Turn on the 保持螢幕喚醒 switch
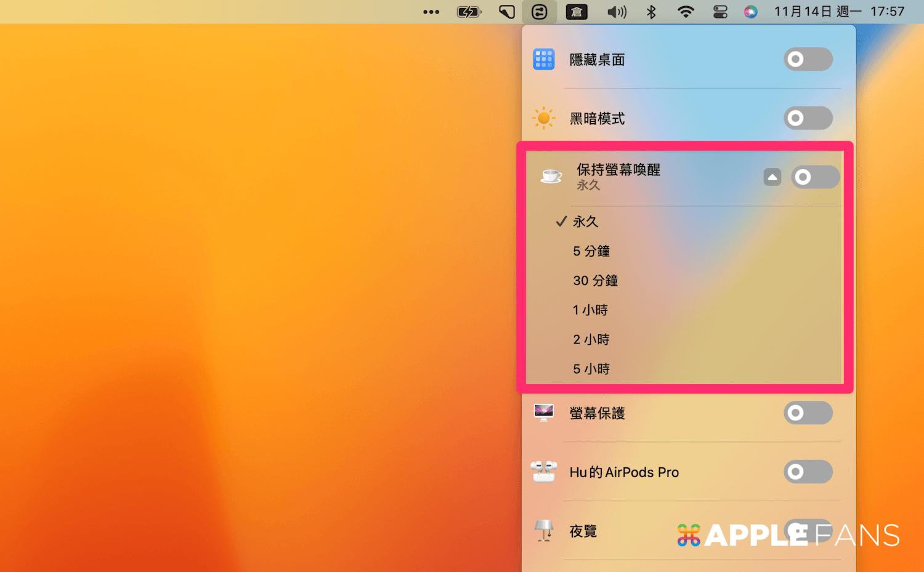The image size is (924, 572). click(x=815, y=177)
